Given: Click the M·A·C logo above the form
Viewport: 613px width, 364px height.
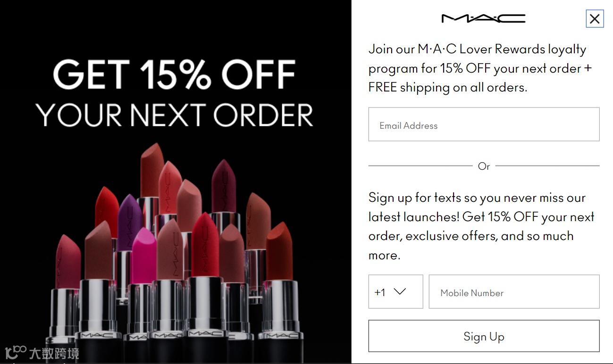Looking at the screenshot, I should pos(483,18).
